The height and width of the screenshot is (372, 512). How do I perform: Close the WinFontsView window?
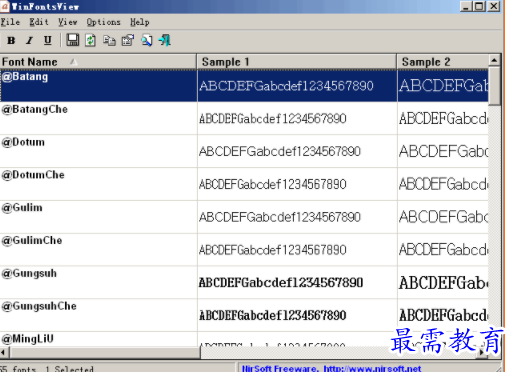click(494, 6)
